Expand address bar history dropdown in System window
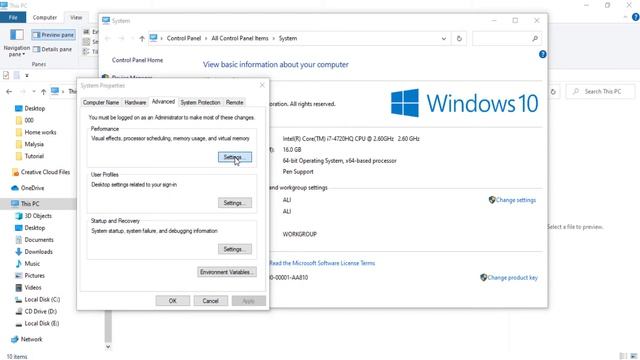The height and width of the screenshot is (360, 640). tap(444, 39)
